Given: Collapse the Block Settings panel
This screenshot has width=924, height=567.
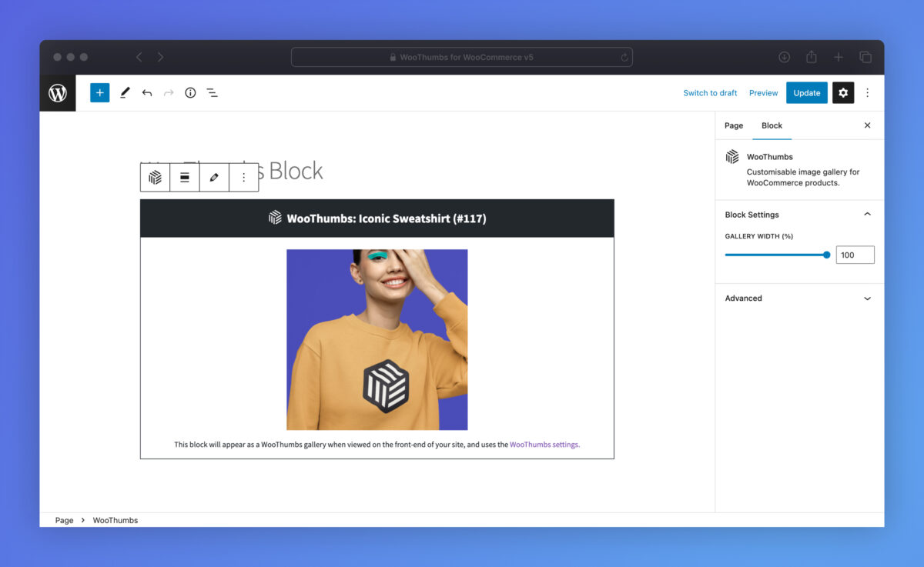Looking at the screenshot, I should [867, 215].
